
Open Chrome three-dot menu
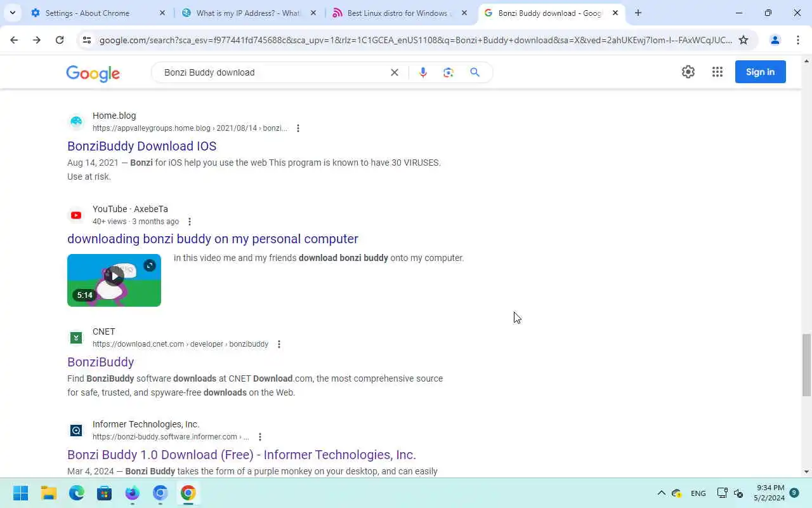point(798,40)
